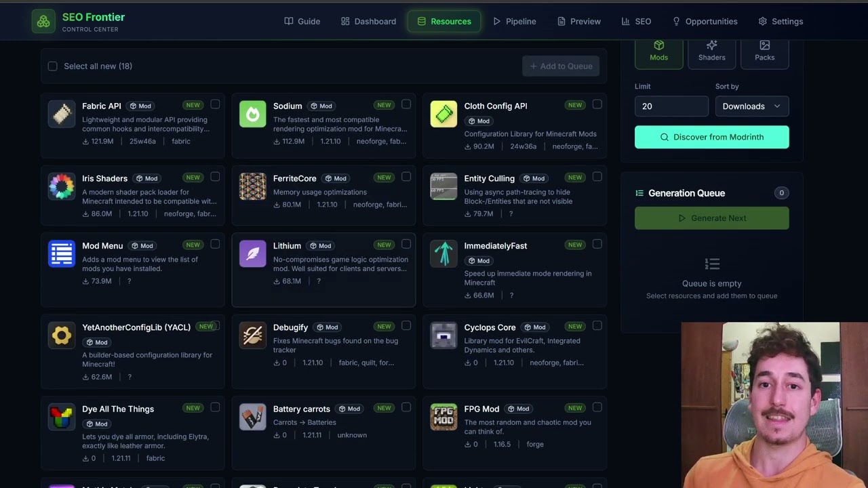Click the Add to Queue button
Image resolution: width=868 pixels, height=488 pixels.
pos(561,66)
